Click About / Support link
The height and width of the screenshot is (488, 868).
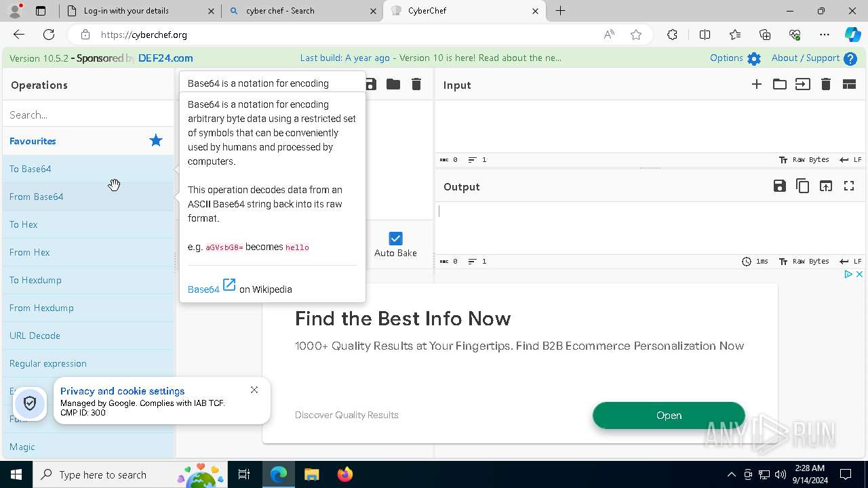point(806,58)
